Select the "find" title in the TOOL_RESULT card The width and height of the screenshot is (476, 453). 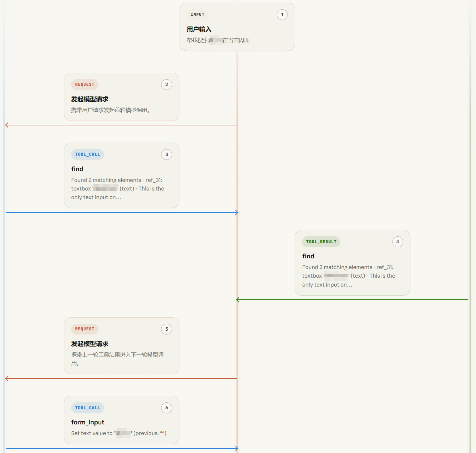coord(308,256)
